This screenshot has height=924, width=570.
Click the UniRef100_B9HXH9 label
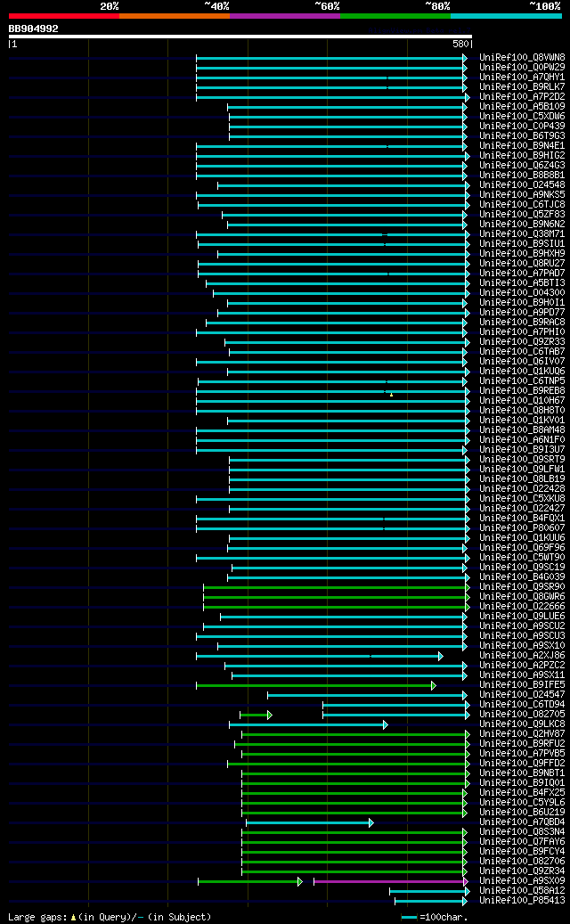(x=522, y=253)
